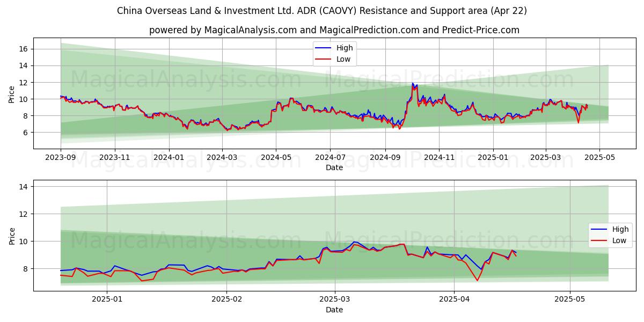644x322 pixels.
Task: Click the October 2024 price spike peak
Action: 413,84
